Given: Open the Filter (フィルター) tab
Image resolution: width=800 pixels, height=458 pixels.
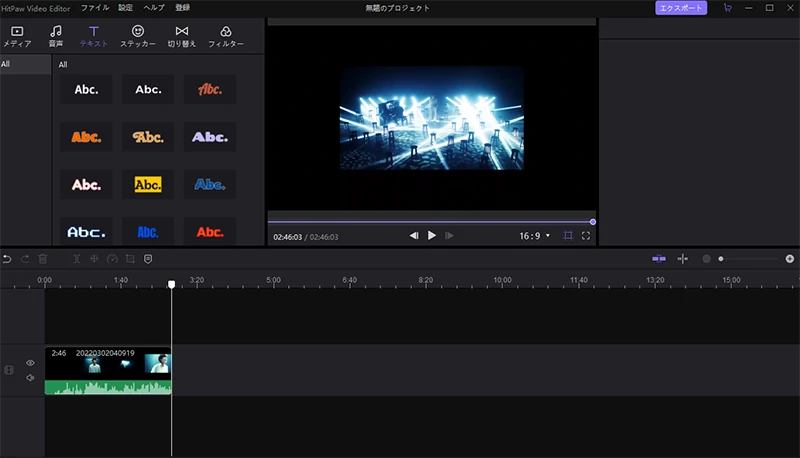Looking at the screenshot, I should [x=226, y=37].
